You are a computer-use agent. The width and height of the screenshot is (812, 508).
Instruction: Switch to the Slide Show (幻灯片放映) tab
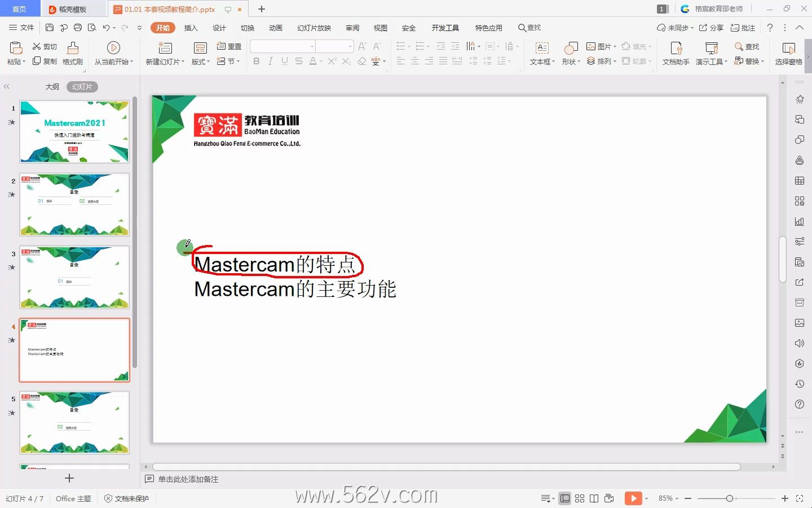click(314, 28)
